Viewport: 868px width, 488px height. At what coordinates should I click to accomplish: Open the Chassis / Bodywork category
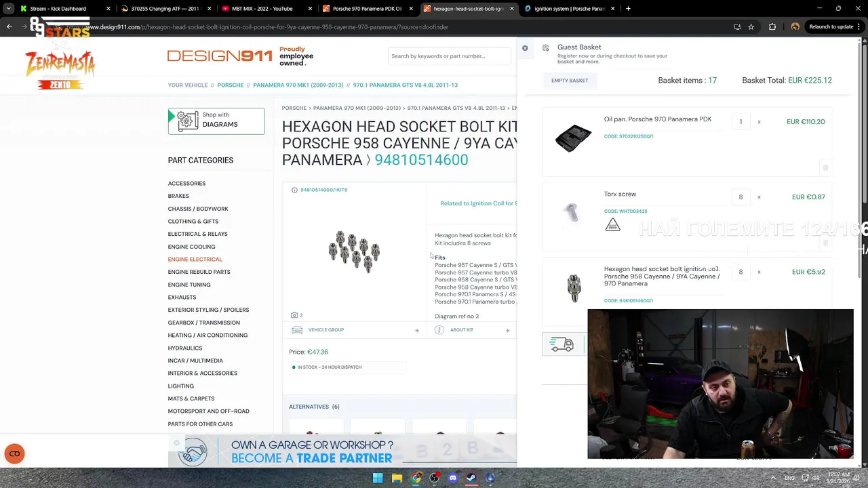coord(198,209)
